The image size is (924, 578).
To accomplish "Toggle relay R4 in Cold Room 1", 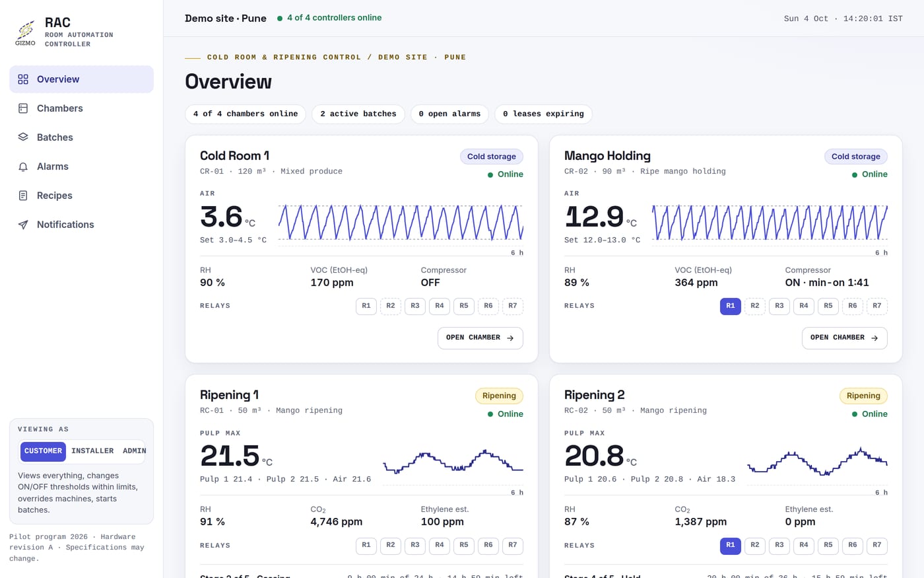I will click(x=440, y=306).
